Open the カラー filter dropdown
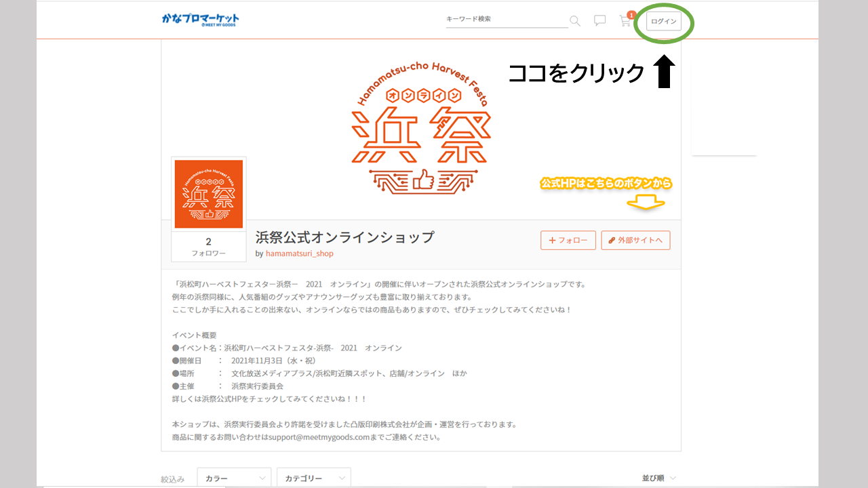 point(234,478)
